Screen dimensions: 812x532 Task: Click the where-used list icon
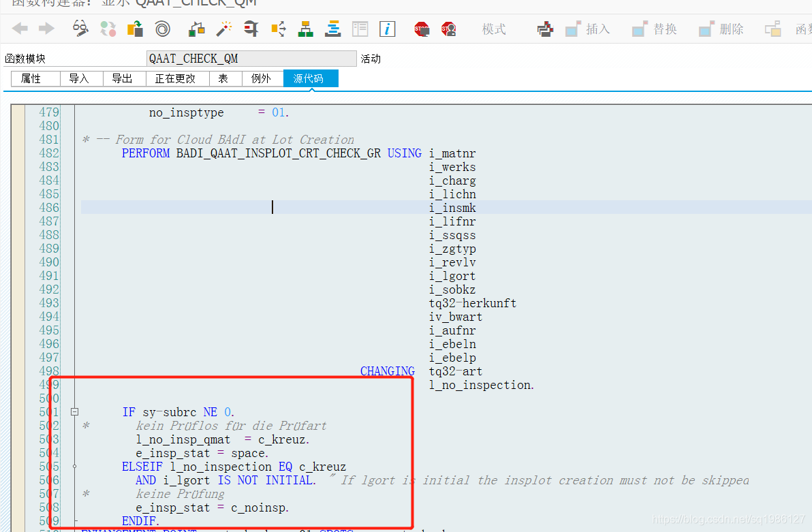point(251,29)
